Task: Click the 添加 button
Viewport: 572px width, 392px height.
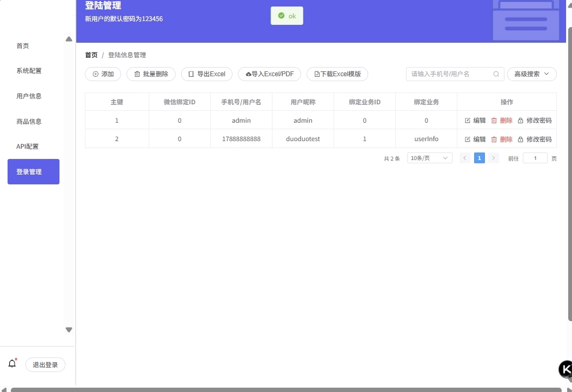Action: 103,74
